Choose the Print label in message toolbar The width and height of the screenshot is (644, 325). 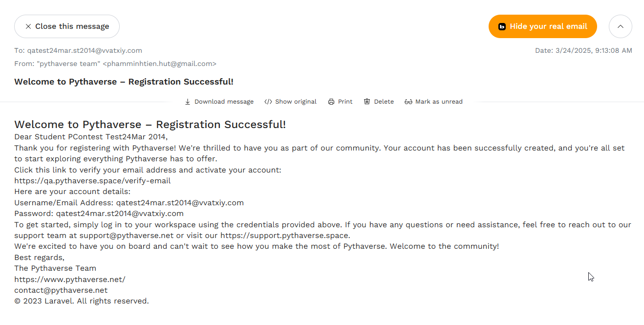(345, 102)
